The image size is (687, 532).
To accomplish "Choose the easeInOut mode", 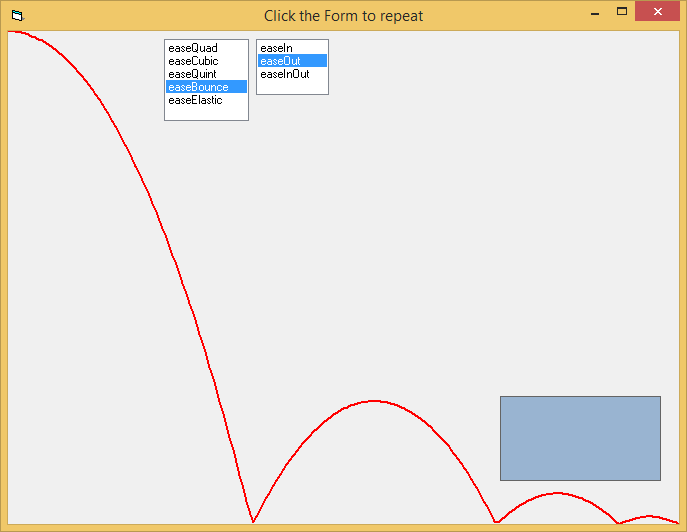I will (285, 74).
